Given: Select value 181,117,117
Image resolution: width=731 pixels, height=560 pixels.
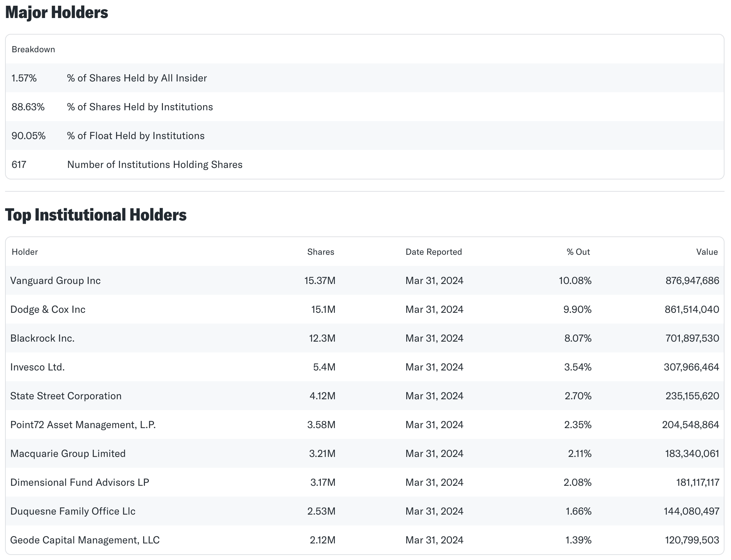Looking at the screenshot, I should pyautogui.click(x=698, y=483).
